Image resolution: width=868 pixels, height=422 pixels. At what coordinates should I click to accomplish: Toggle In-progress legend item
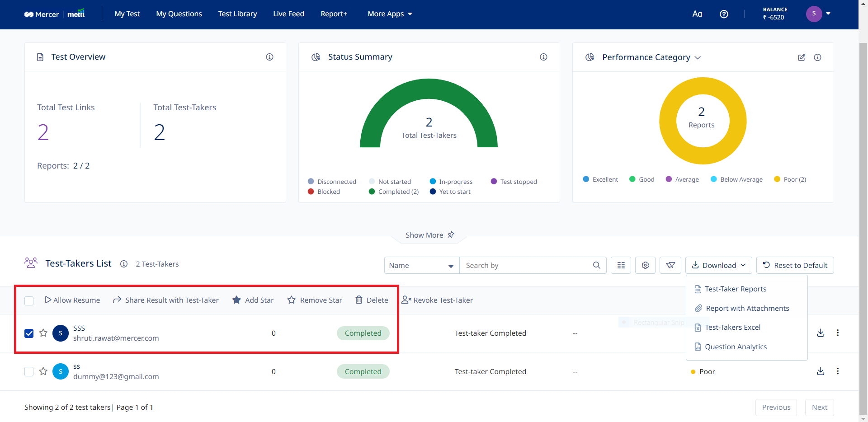click(451, 182)
